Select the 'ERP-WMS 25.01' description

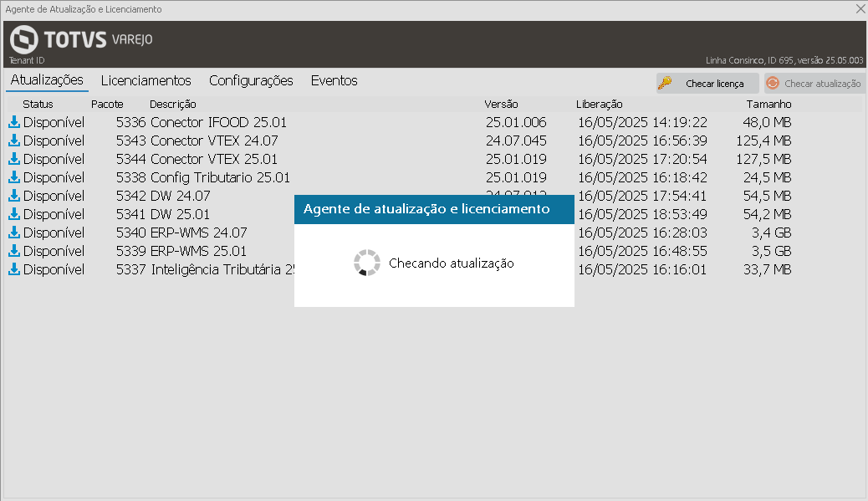click(198, 251)
